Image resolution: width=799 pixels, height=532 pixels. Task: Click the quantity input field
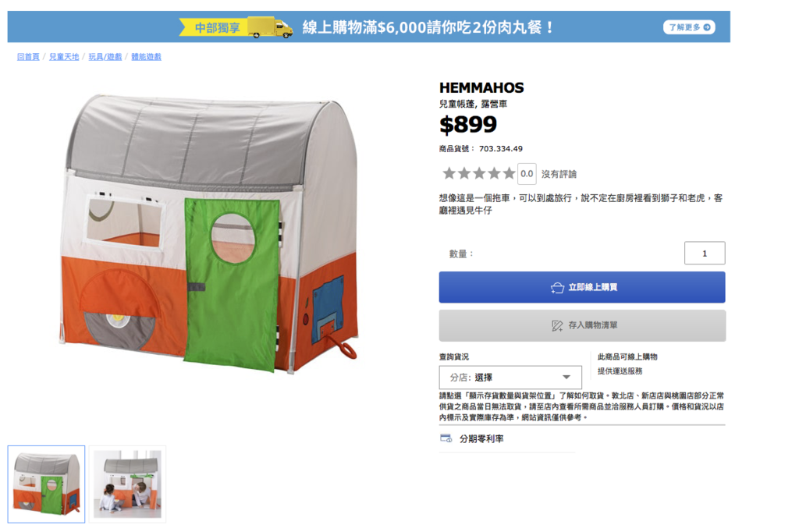click(x=705, y=254)
